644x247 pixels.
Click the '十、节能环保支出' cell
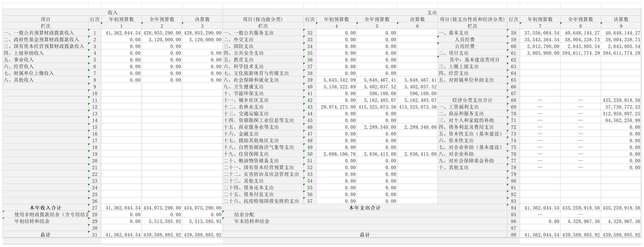263,93
